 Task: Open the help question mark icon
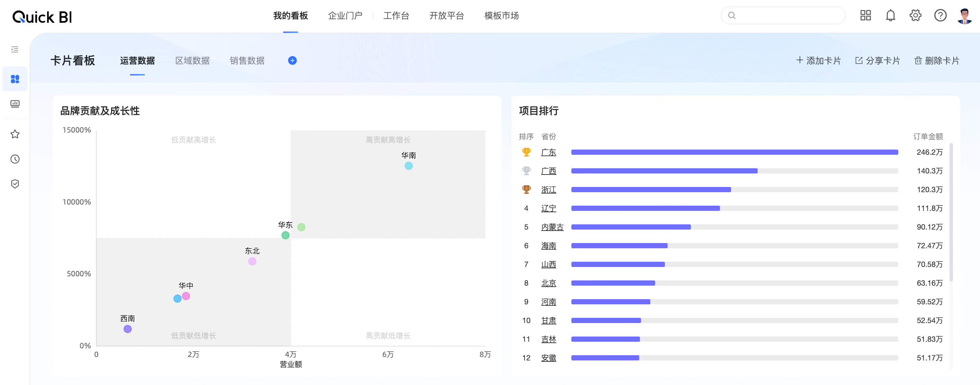coord(940,16)
